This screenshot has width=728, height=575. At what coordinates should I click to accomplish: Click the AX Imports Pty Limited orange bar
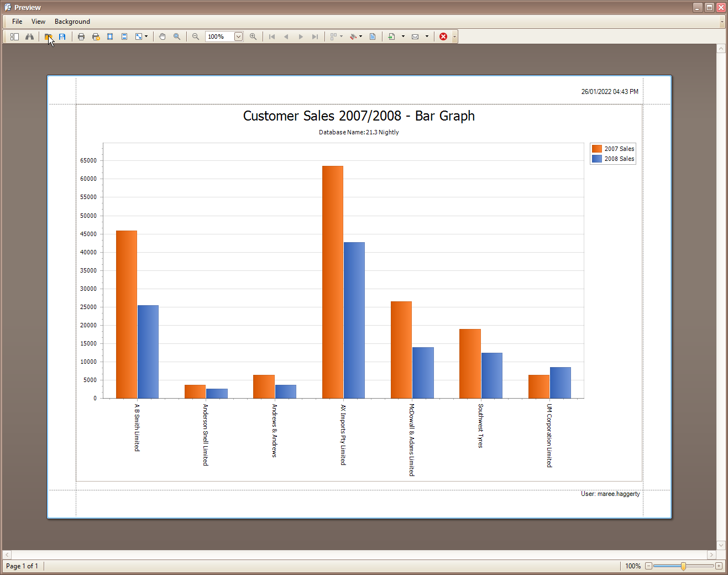click(x=333, y=282)
